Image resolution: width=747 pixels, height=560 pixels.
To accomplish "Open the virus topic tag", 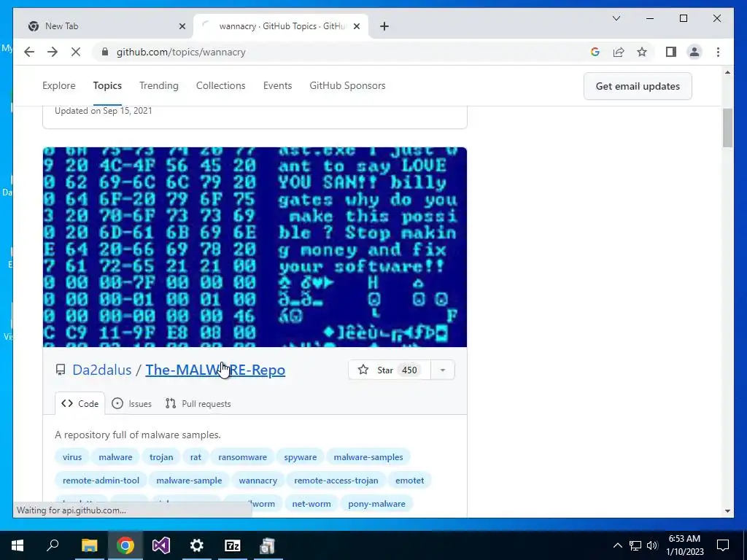I will [72, 457].
